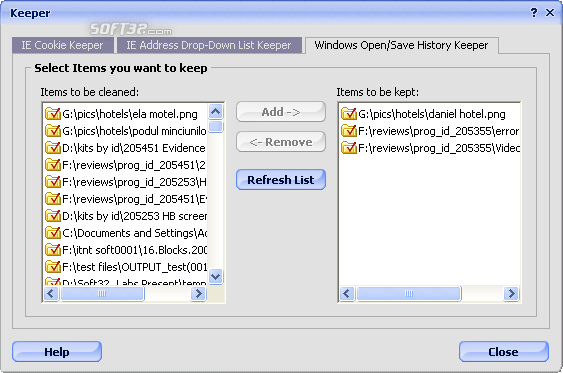The width and height of the screenshot is (563, 373).
Task: Click the folder icon beside prog_id_205355\error entry
Action: pyautogui.click(x=349, y=131)
